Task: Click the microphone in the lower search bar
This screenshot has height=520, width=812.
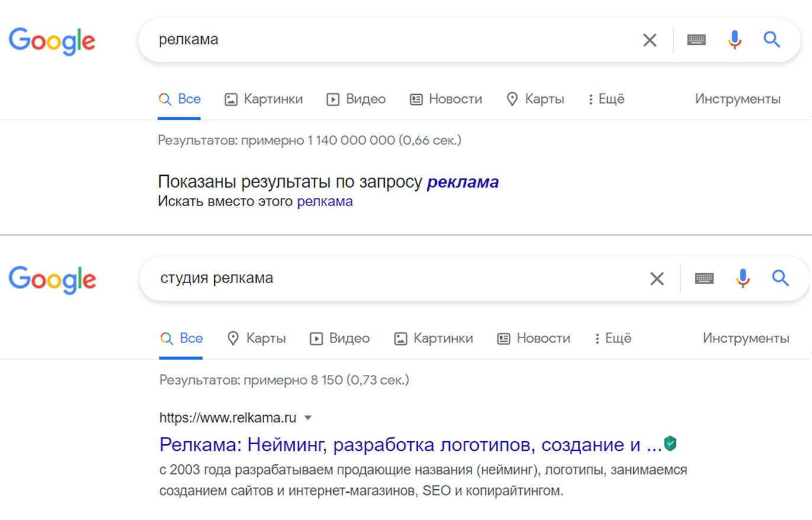Action: point(743,278)
